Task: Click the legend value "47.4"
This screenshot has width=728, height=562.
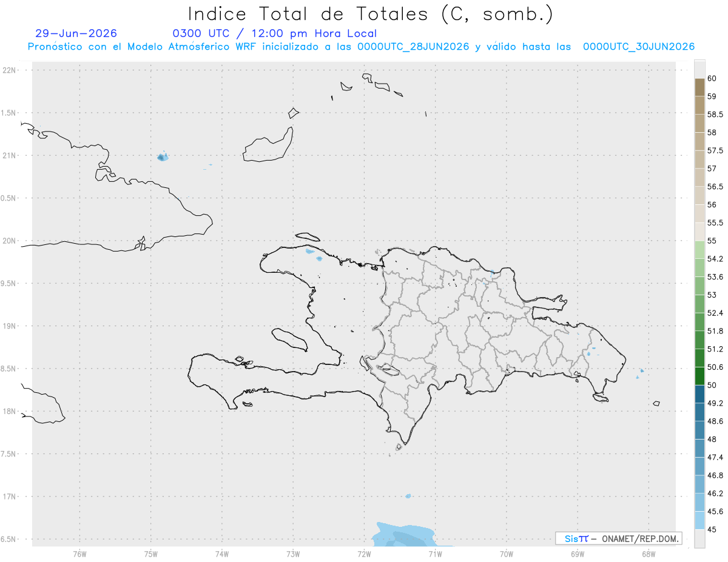Action: [715, 457]
